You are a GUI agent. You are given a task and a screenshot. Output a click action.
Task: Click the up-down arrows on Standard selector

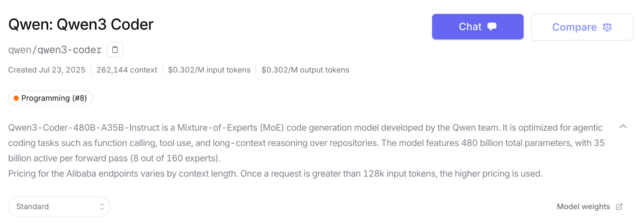point(102,207)
